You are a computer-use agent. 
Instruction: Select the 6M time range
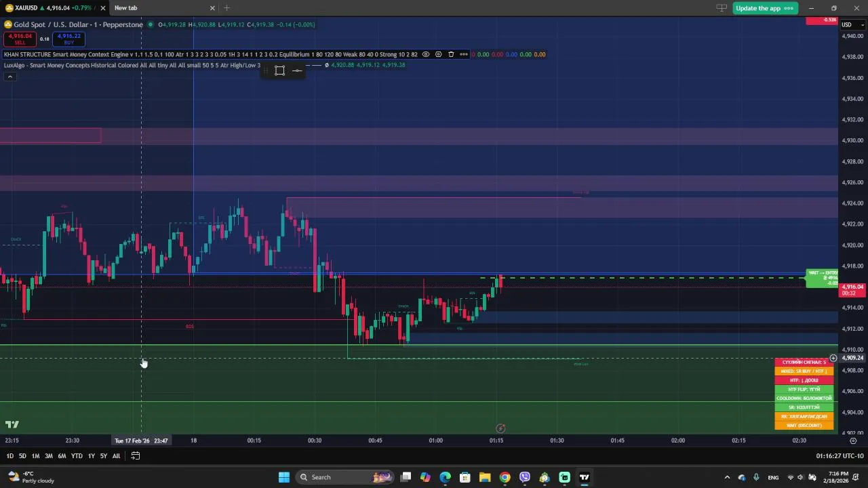(62, 456)
